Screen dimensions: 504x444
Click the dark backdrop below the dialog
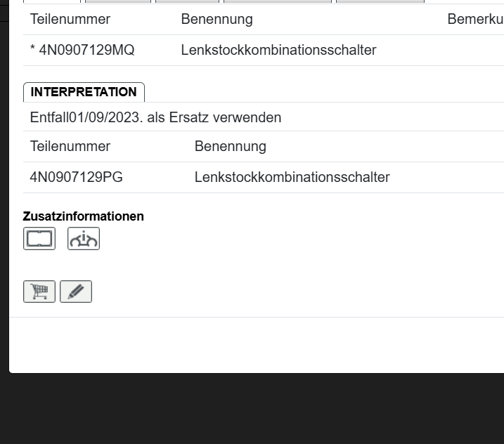pos(253,411)
